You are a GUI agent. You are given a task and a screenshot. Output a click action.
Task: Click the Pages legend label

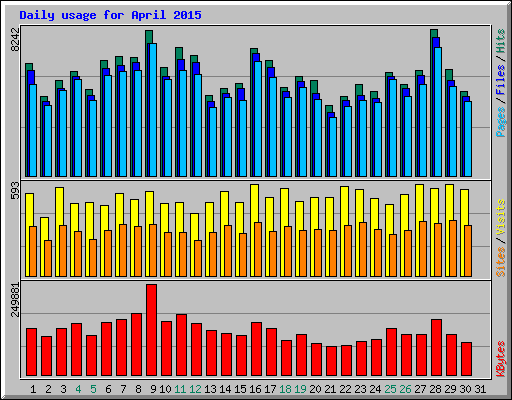coord(501,122)
